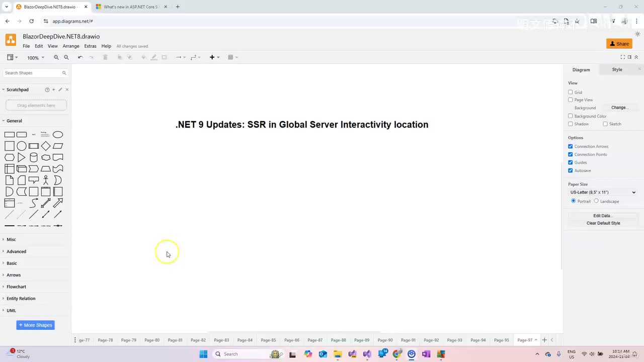
Task: Toggle dark mode sun icon
Action: [x=637, y=34]
